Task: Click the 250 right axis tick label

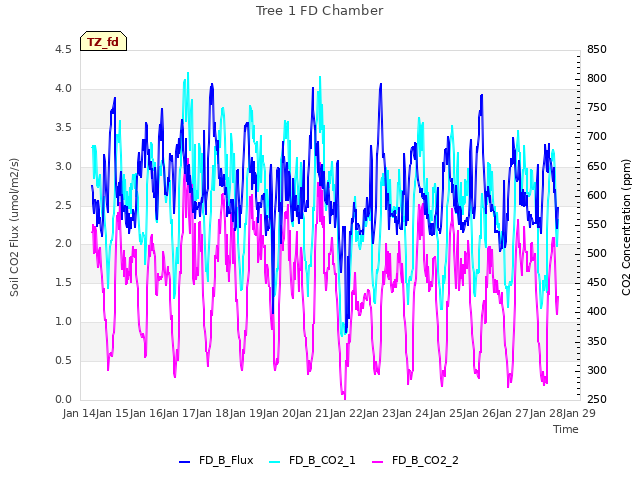Action: pos(597,399)
